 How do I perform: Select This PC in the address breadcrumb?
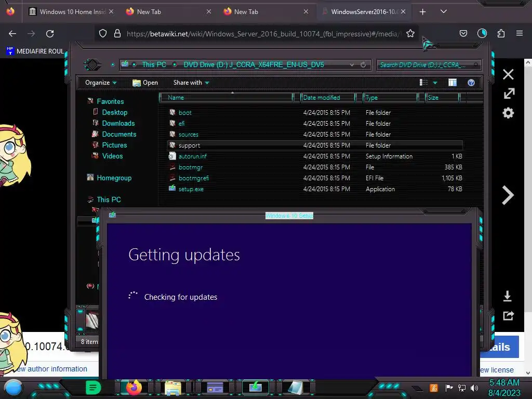pos(154,64)
